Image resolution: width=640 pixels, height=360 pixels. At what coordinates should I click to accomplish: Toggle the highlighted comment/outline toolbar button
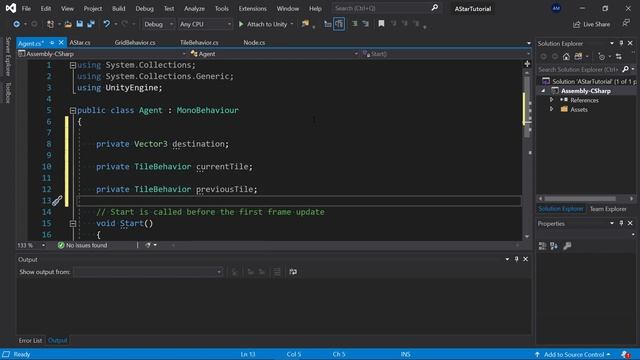[x=339, y=24]
